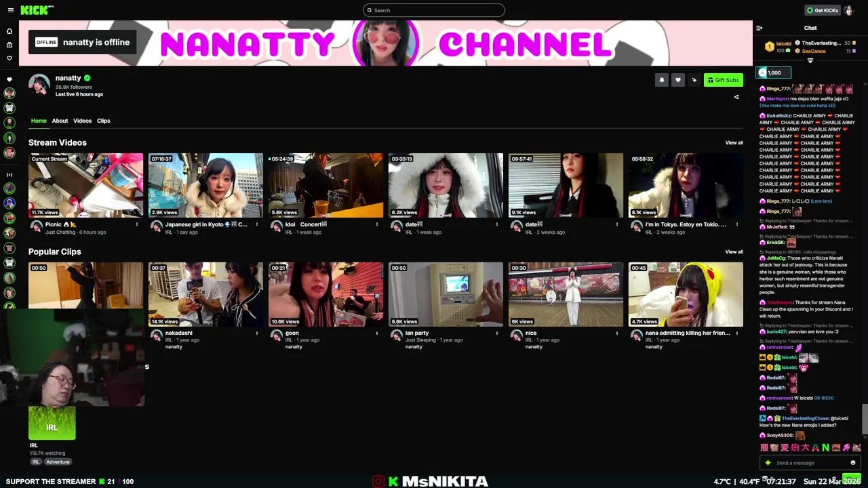
Task: Open the 03:35:13 date video thumbnail
Action: coord(446,185)
